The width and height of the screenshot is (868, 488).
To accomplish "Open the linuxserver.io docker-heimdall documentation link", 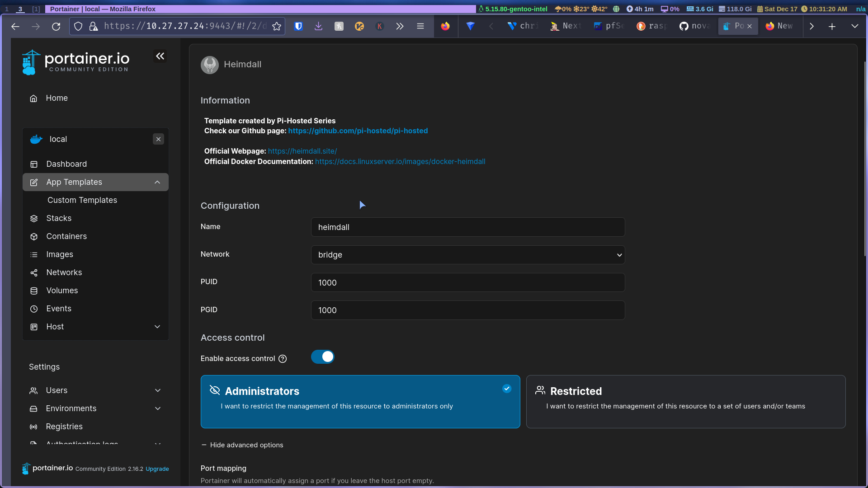I will [x=400, y=161].
